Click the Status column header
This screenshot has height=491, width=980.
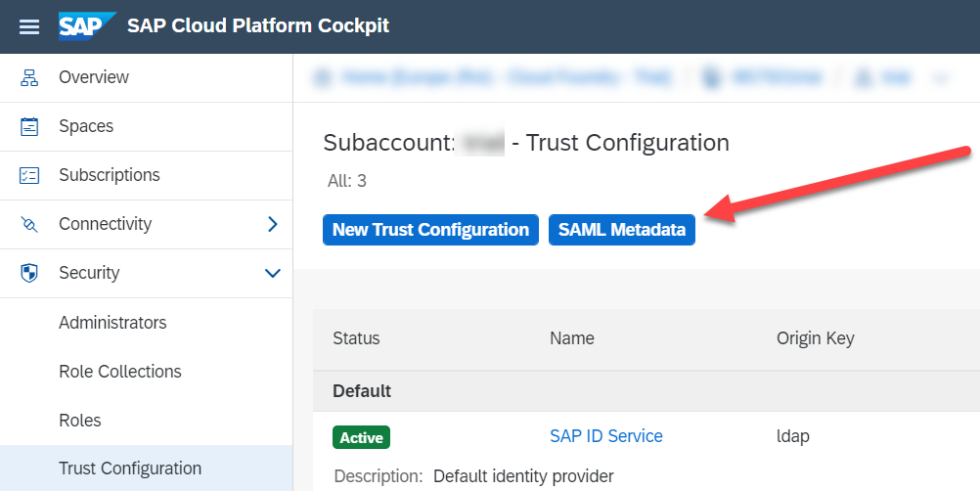[356, 338]
